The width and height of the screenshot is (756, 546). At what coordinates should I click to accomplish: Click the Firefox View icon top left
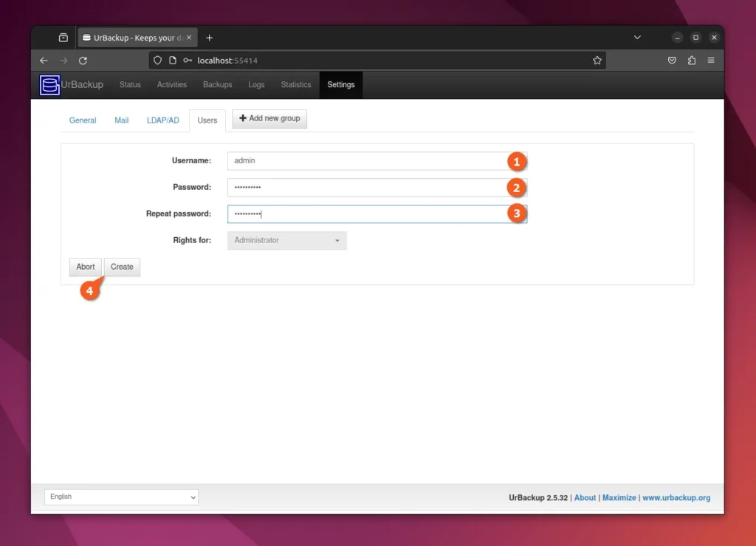63,37
